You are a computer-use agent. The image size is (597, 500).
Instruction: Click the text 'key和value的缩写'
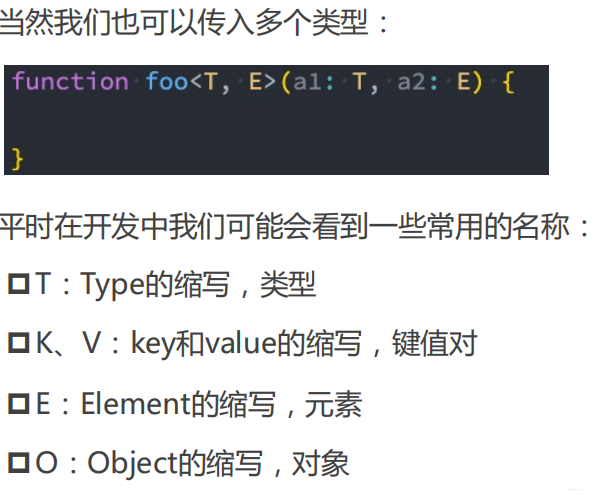point(246,343)
